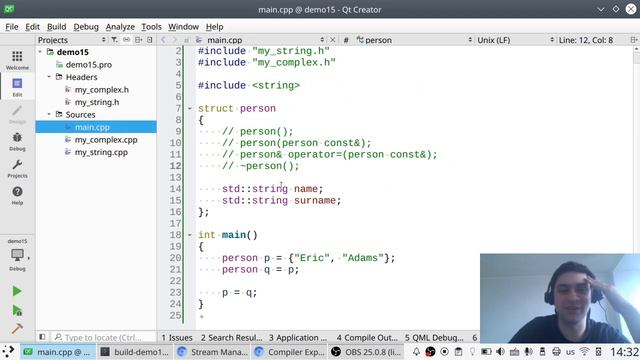Click the # preprocessor directives button
This screenshot has height=360, width=640.
coord(346,40)
